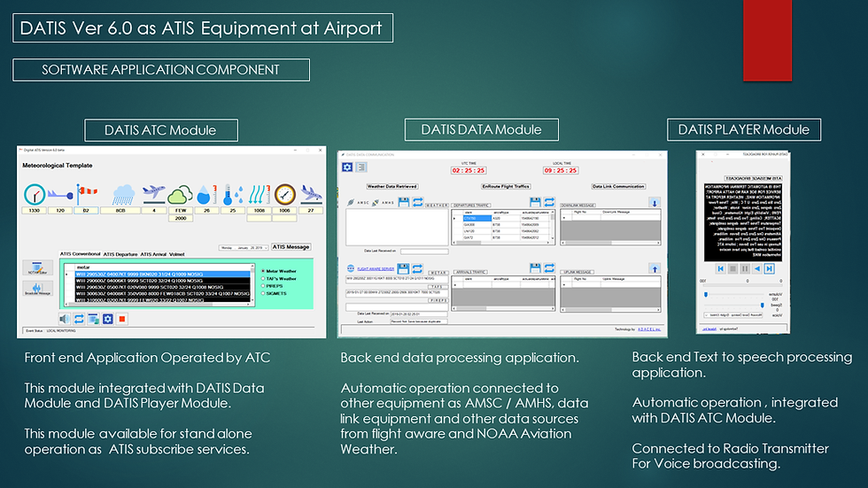Click the Uplink Message up-arrow icon
Image resolution: width=868 pixels, height=488 pixels.
tap(655, 269)
